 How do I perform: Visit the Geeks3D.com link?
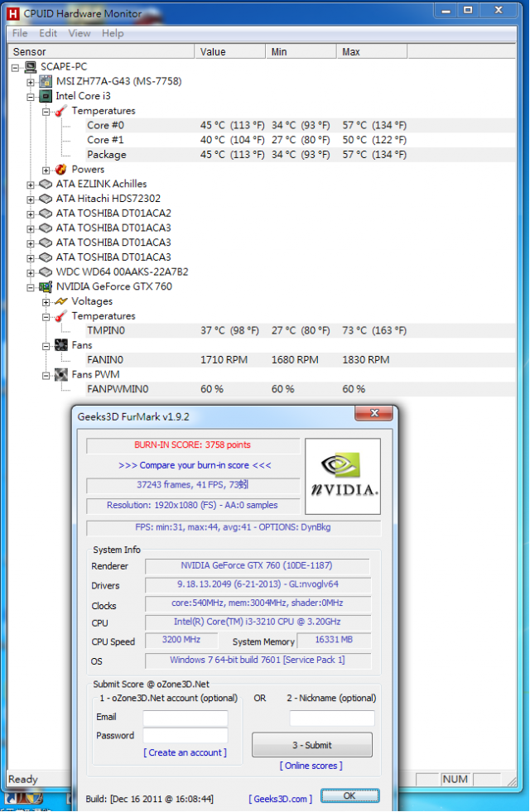click(280, 799)
